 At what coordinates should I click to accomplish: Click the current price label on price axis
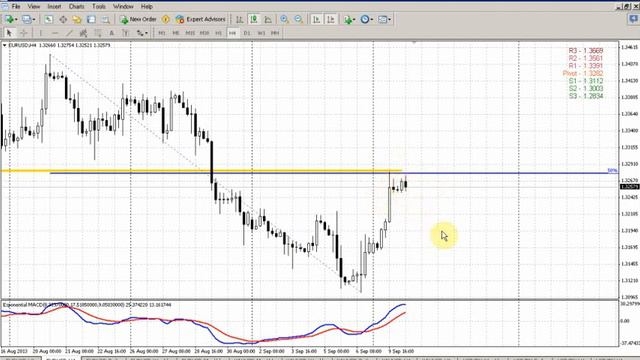point(629,187)
